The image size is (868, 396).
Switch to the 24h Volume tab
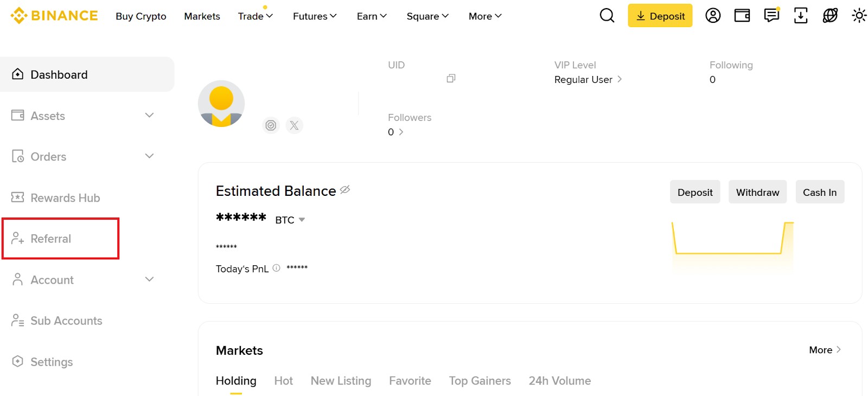tap(560, 381)
